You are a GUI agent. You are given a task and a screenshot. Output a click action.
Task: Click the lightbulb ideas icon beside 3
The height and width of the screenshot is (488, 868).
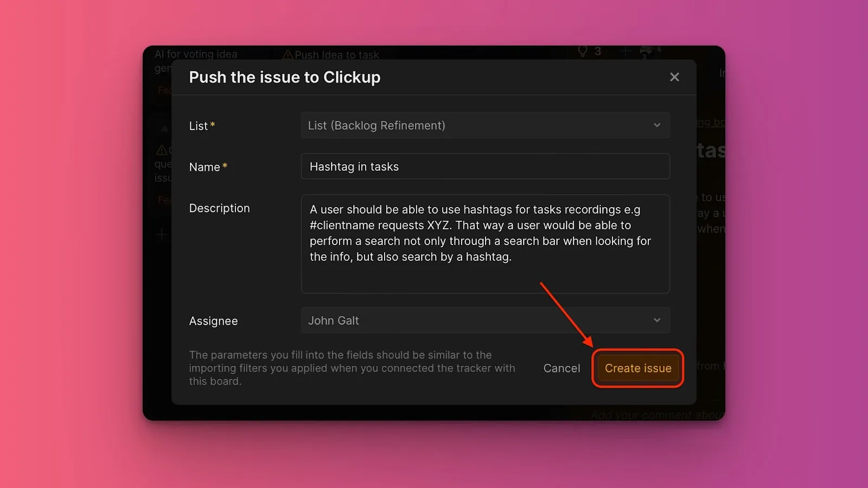tap(583, 52)
